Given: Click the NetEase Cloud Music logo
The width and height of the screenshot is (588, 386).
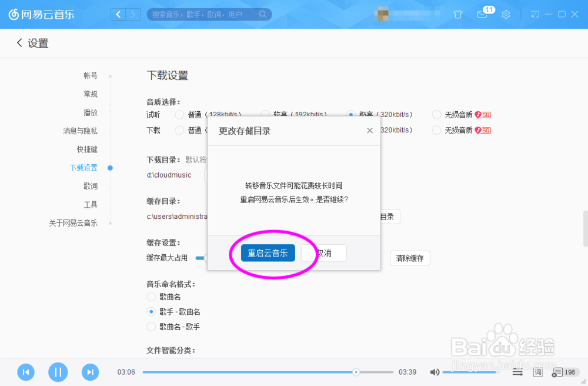Looking at the screenshot, I should tap(41, 14).
